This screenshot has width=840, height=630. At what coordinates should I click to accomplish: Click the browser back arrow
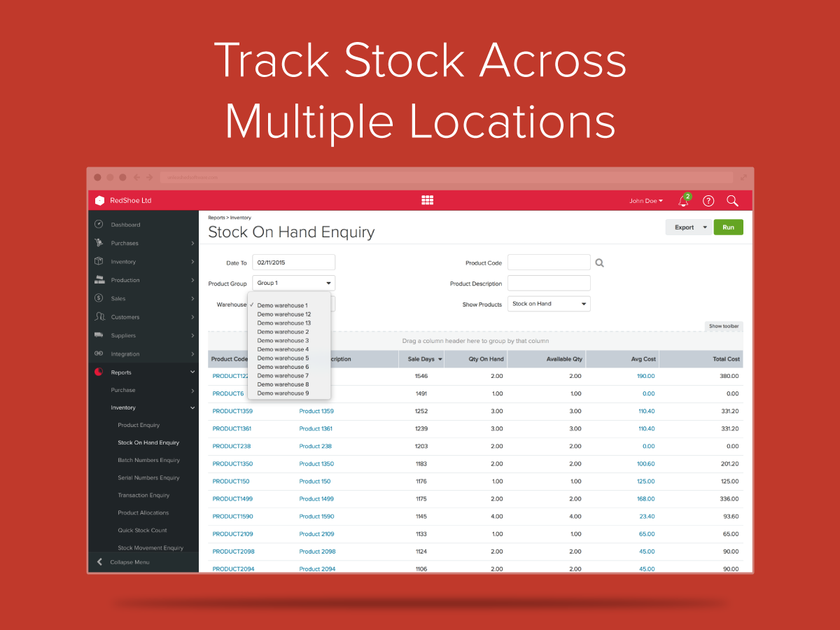pos(137,178)
